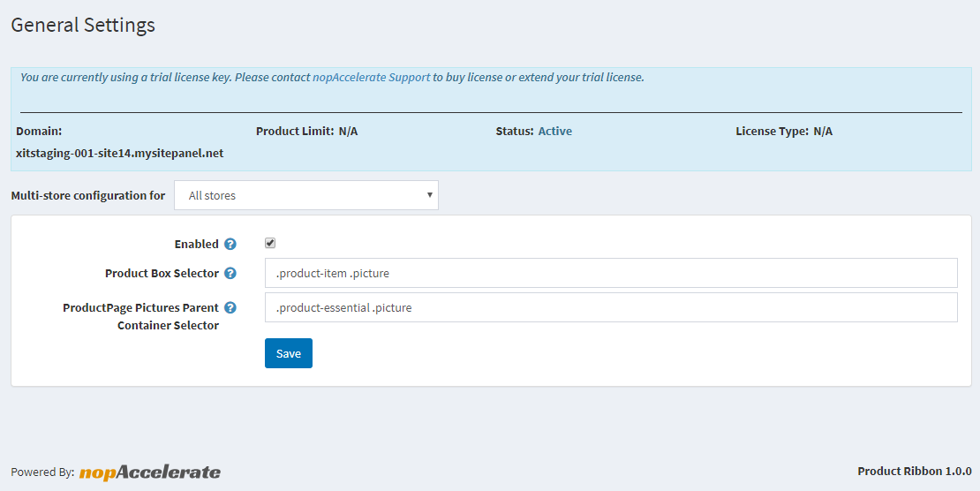
Task: Click the Product Box Selector help icon
Action: coord(230,274)
